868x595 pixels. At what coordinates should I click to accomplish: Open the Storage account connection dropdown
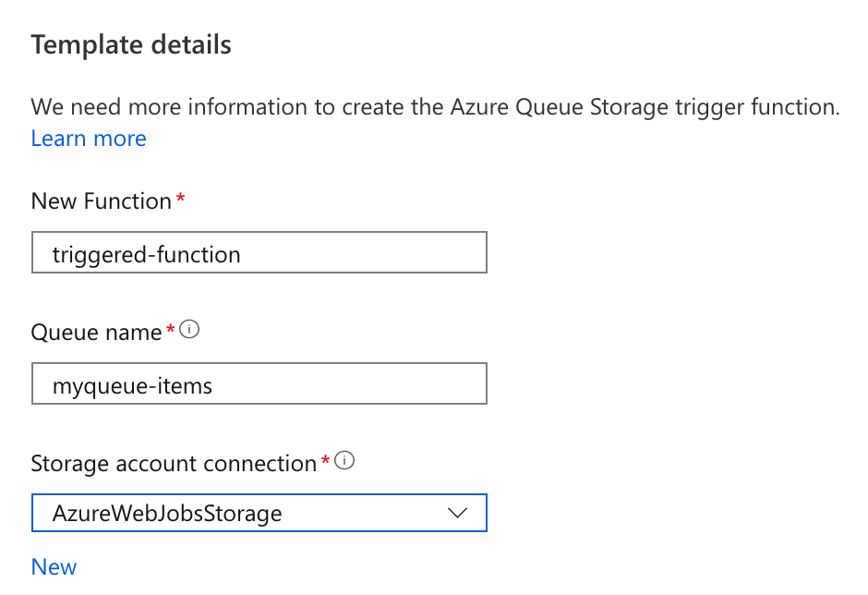pyautogui.click(x=259, y=513)
